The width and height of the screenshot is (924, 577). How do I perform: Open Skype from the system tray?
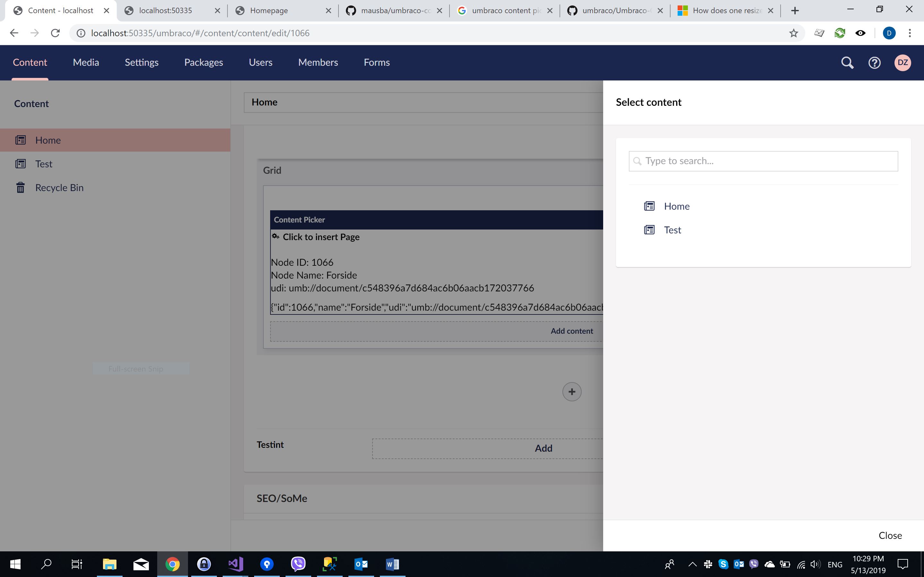tap(723, 564)
